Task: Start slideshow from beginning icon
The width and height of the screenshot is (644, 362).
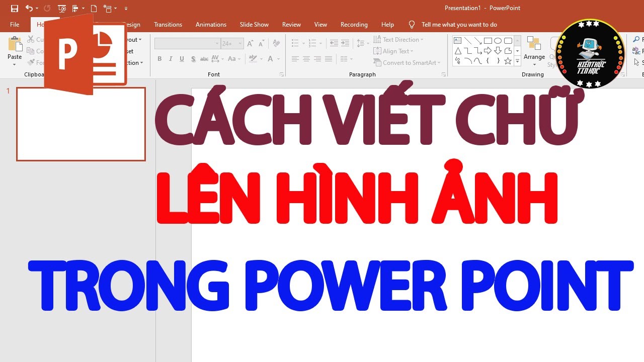Action: (x=62, y=9)
